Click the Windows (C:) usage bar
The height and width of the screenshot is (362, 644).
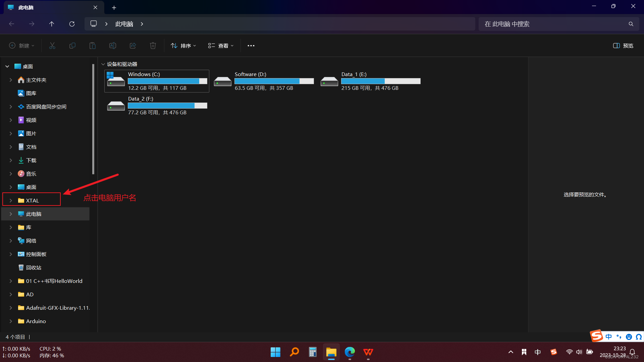[167, 81]
